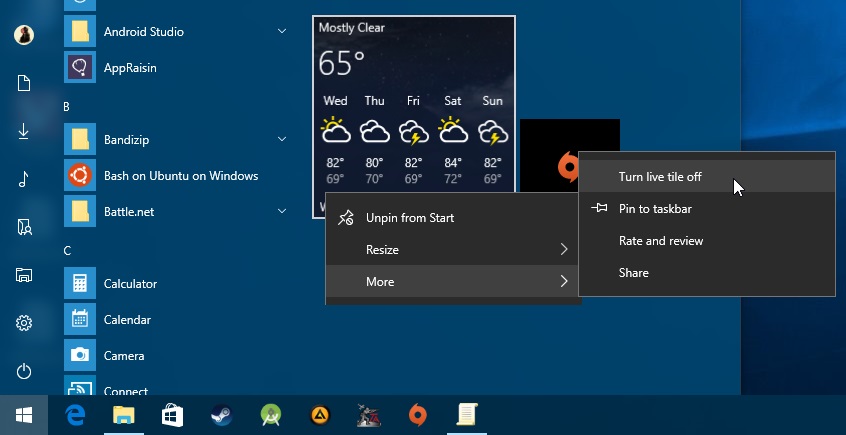
Task: Jump to letter B section header
Action: (x=66, y=107)
